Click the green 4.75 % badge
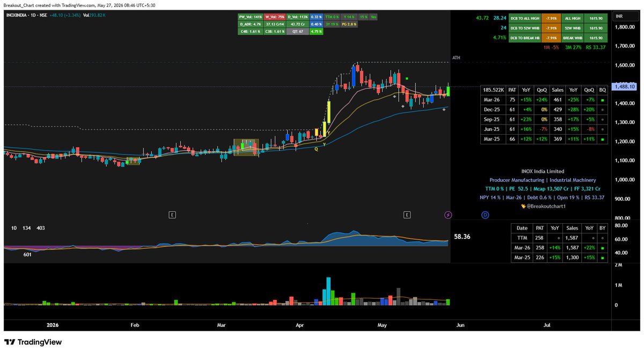The image size is (644, 353). point(317,32)
